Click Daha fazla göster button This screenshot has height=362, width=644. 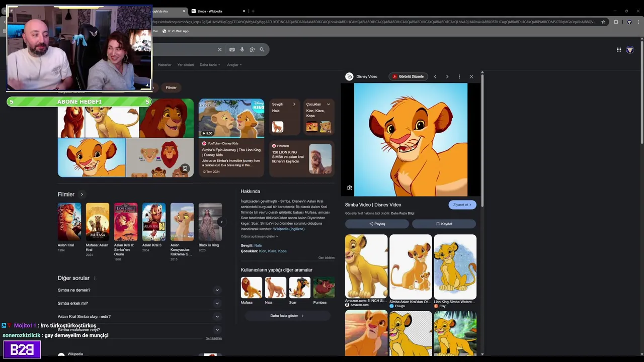287,316
